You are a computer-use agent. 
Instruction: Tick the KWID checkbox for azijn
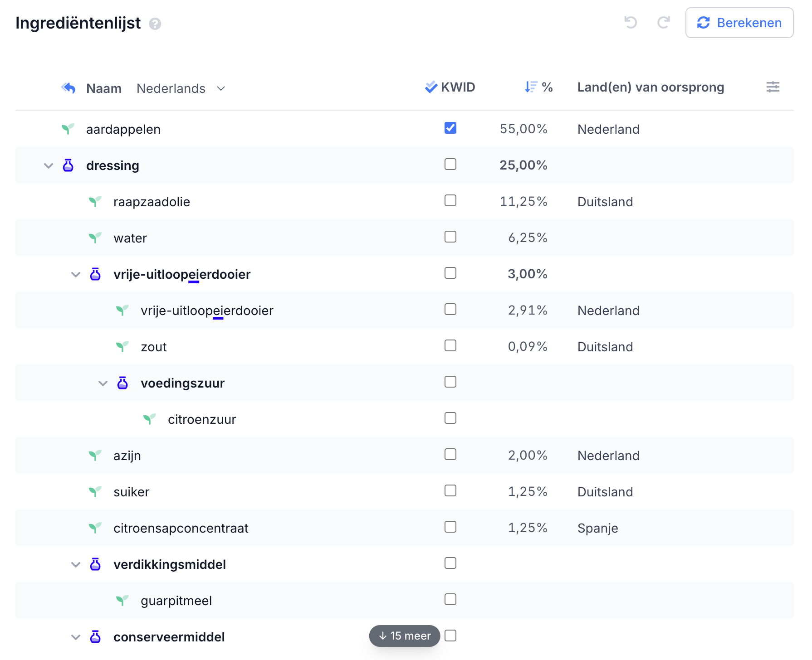[x=450, y=455]
